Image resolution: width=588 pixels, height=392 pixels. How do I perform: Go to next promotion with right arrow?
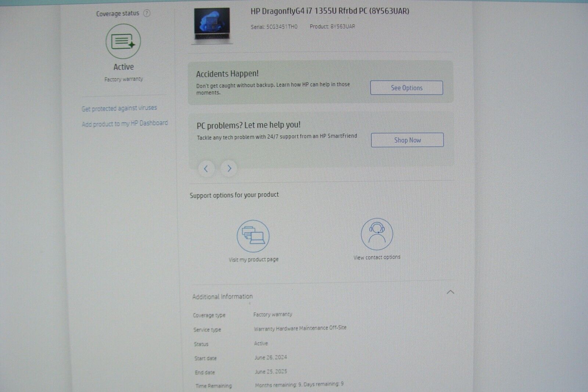[x=229, y=168]
